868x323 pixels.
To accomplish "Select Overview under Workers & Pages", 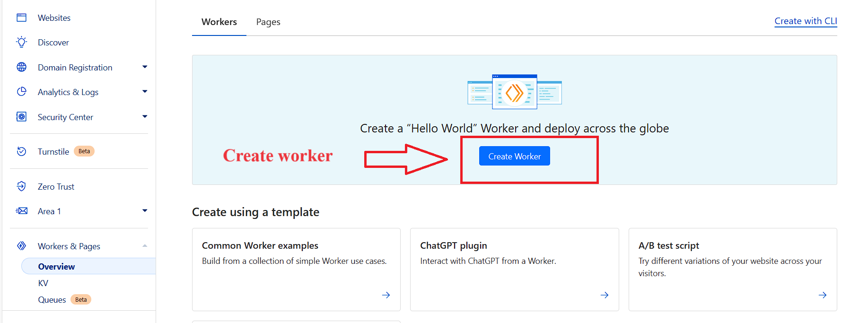I will [88, 266].
